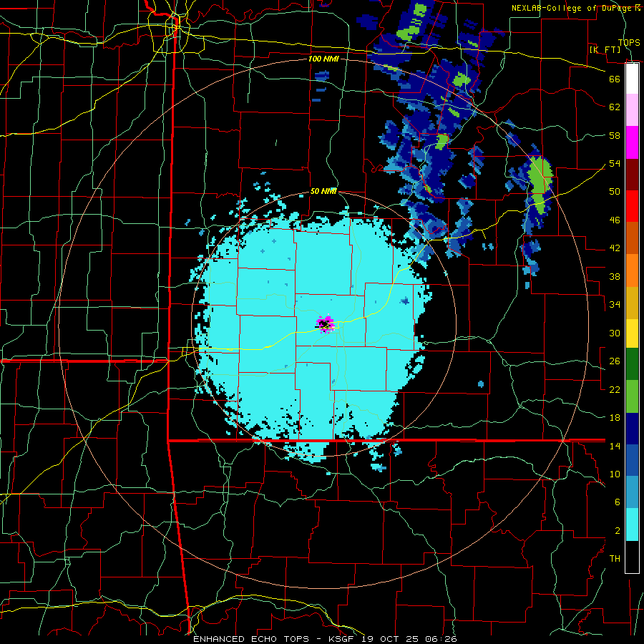Click the '34' scale label
This screenshot has width=644, height=644.
point(615,305)
